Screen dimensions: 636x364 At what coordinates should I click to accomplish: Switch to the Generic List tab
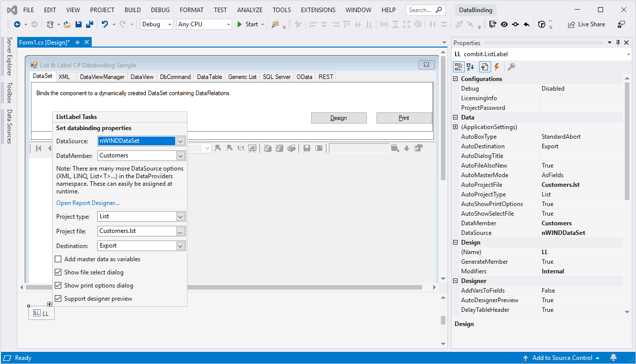242,77
